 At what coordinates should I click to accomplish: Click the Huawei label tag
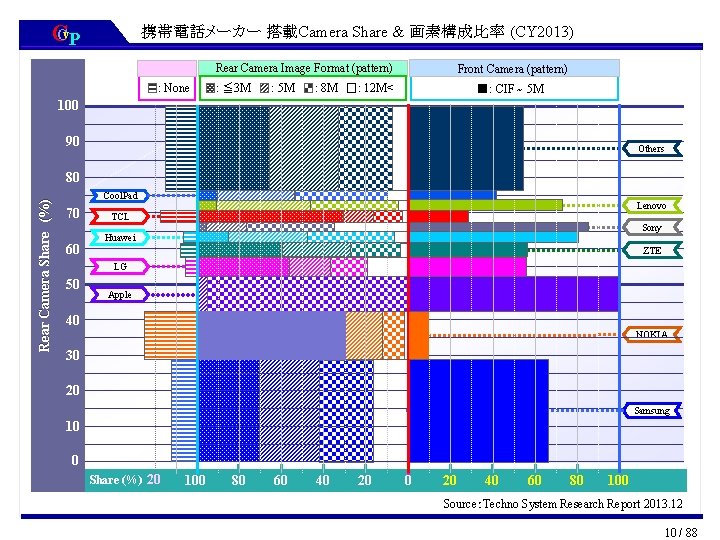(x=120, y=237)
